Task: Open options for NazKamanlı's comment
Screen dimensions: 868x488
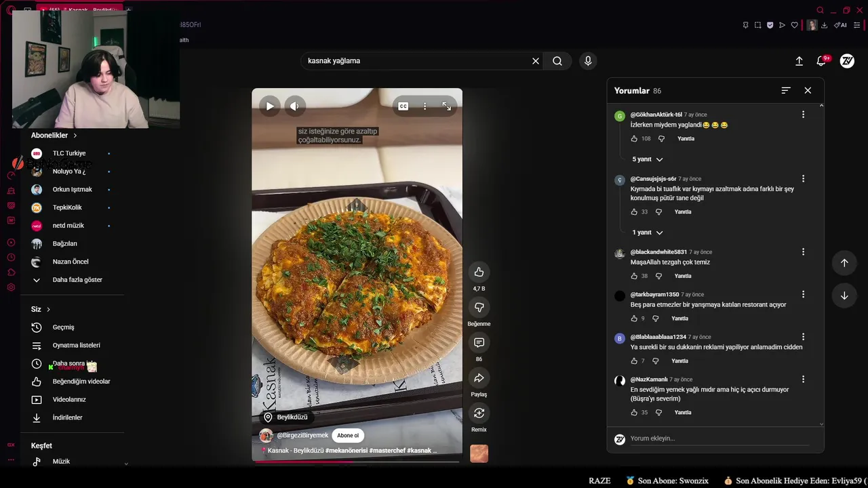Action: [803, 379]
